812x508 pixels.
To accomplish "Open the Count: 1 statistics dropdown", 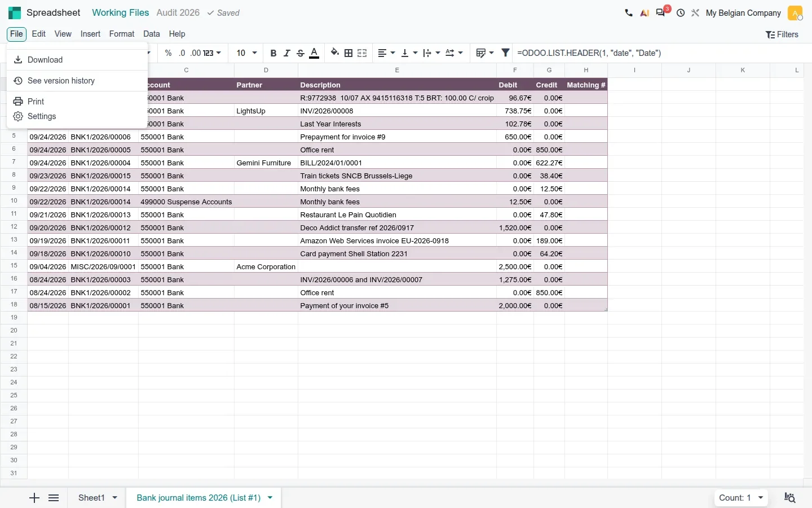I will 741,498.
